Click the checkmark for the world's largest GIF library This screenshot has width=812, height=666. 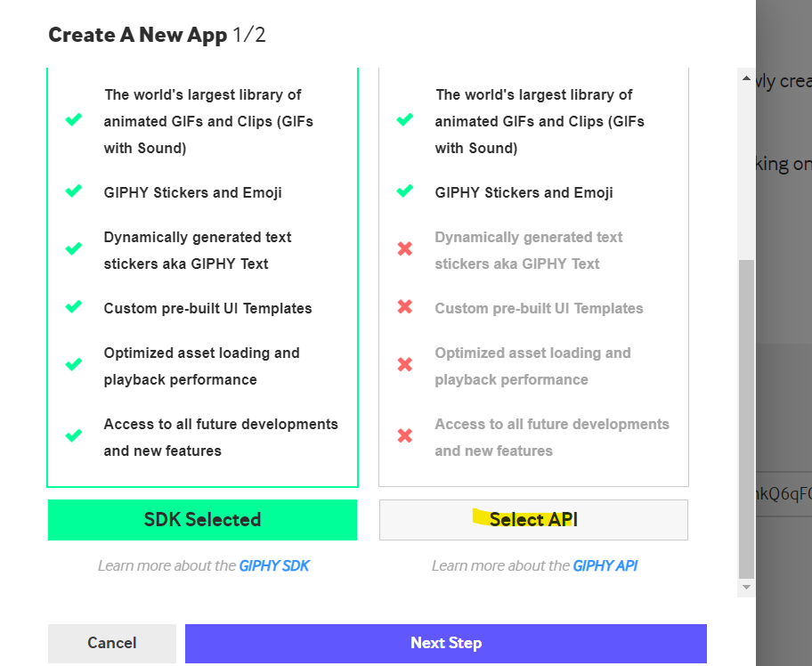[x=74, y=119]
